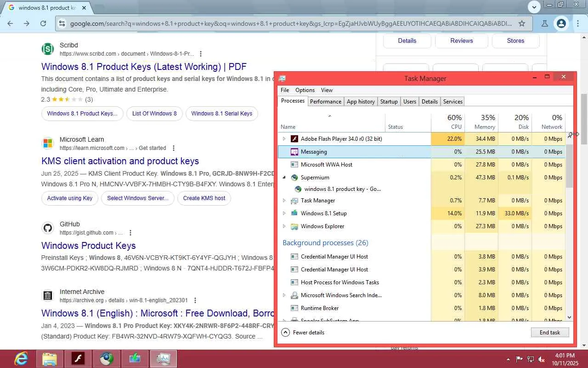
Task: Sort processes by the Memory column header
Action: pos(481,122)
